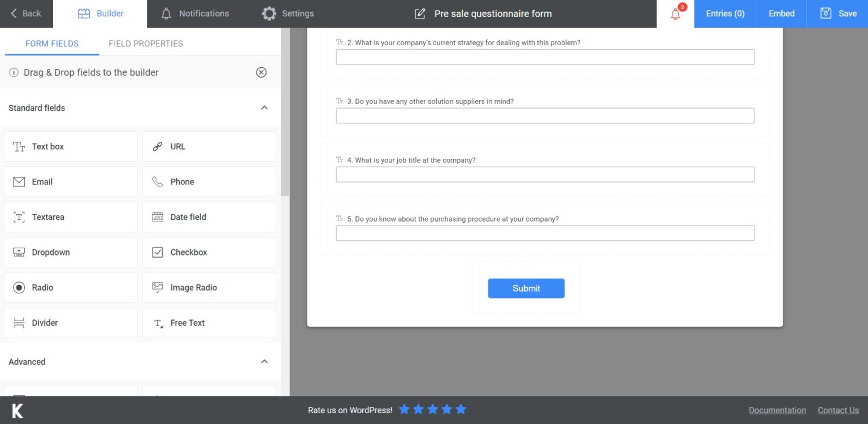
Task: Add a Radio field to the form
Action: coord(70,287)
